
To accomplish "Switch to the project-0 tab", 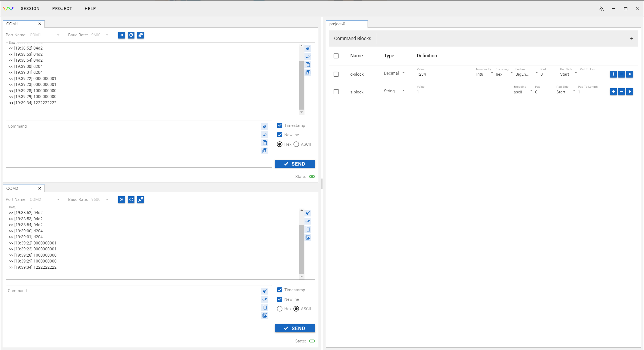I will (337, 24).
